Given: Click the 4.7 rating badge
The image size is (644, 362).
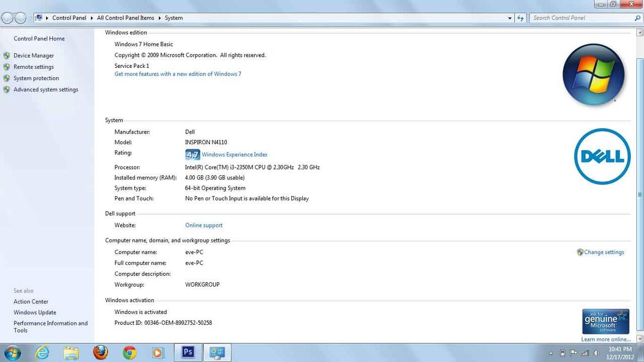Looking at the screenshot, I should tap(192, 154).
